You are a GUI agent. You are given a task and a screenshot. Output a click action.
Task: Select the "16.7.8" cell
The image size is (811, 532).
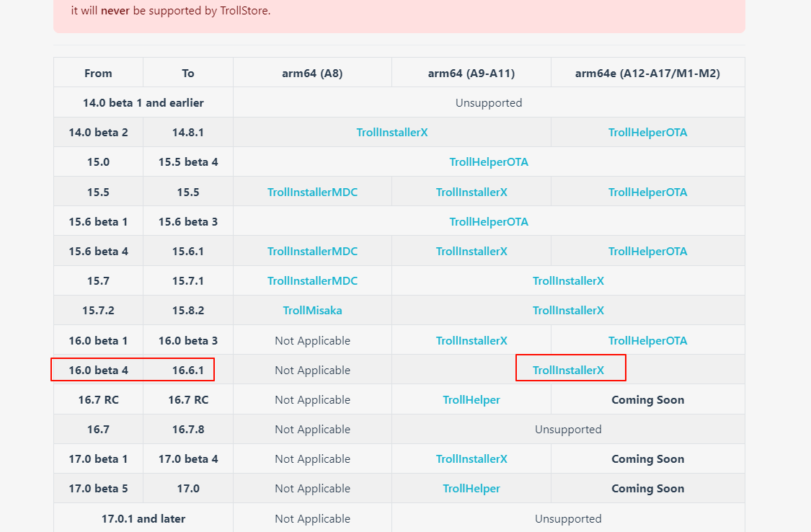click(188, 429)
